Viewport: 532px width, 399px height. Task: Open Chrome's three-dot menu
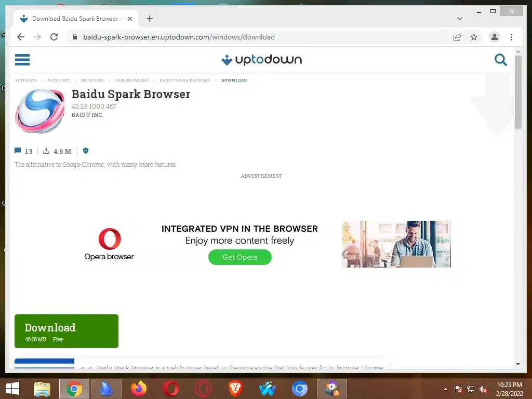pos(511,37)
